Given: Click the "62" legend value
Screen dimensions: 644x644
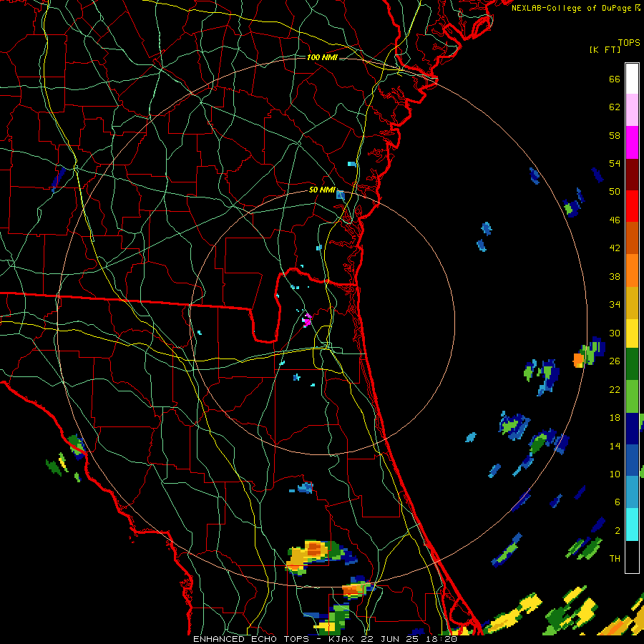Looking at the screenshot, I should tap(615, 107).
